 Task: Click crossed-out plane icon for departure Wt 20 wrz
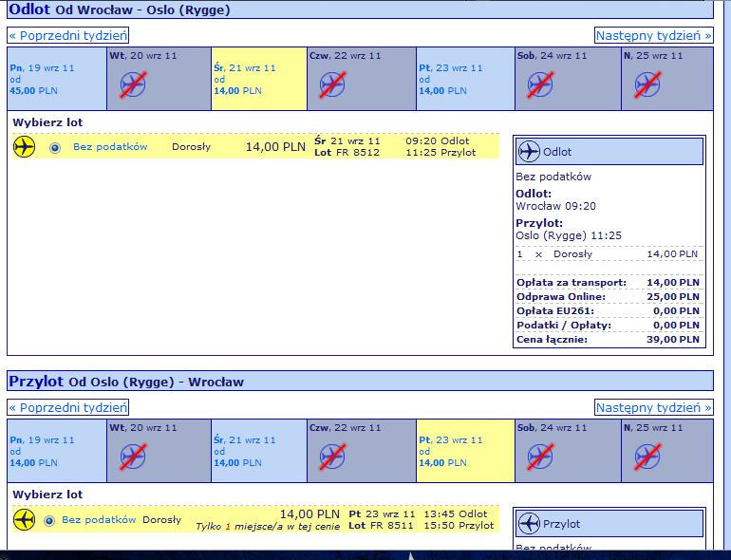coord(133,84)
